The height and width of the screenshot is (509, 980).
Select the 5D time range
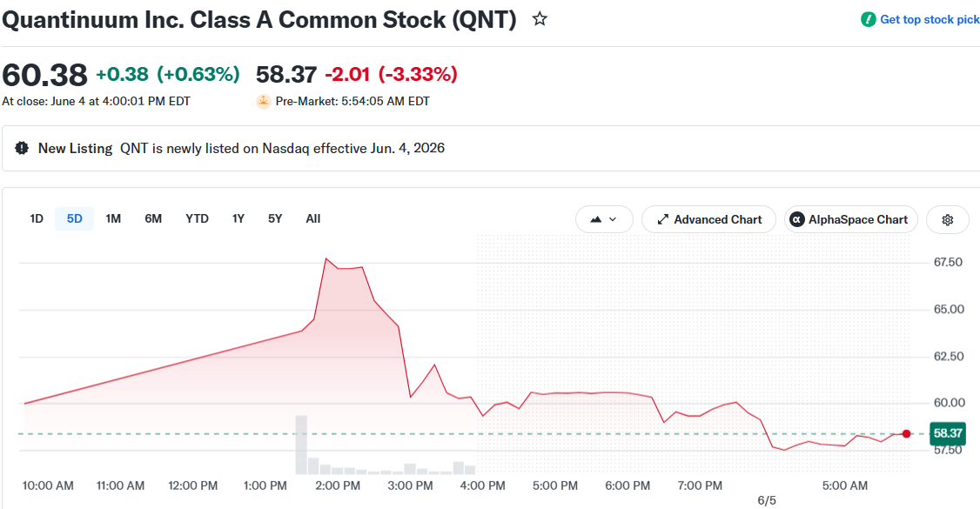(x=74, y=218)
